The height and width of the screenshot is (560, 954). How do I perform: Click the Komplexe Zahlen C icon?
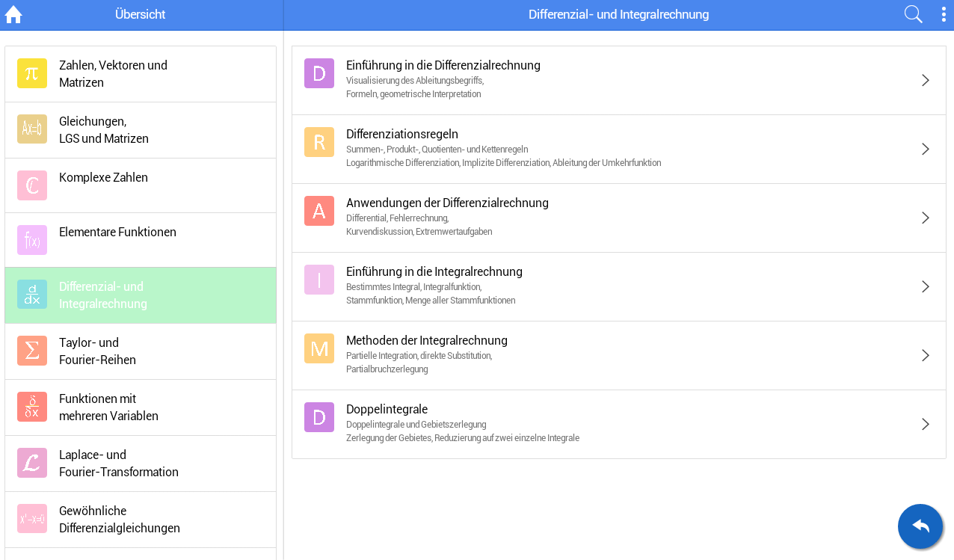point(32,185)
